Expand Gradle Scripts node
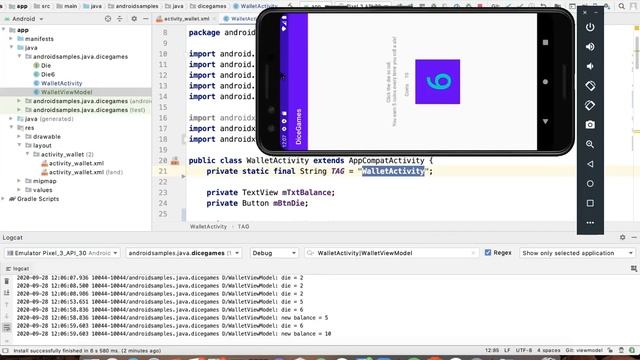640x360 pixels. 4,199
